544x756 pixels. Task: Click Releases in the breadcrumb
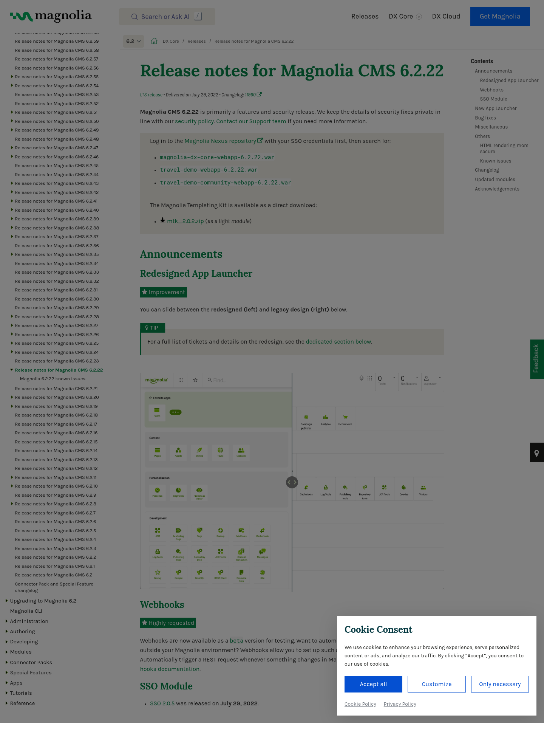click(197, 41)
